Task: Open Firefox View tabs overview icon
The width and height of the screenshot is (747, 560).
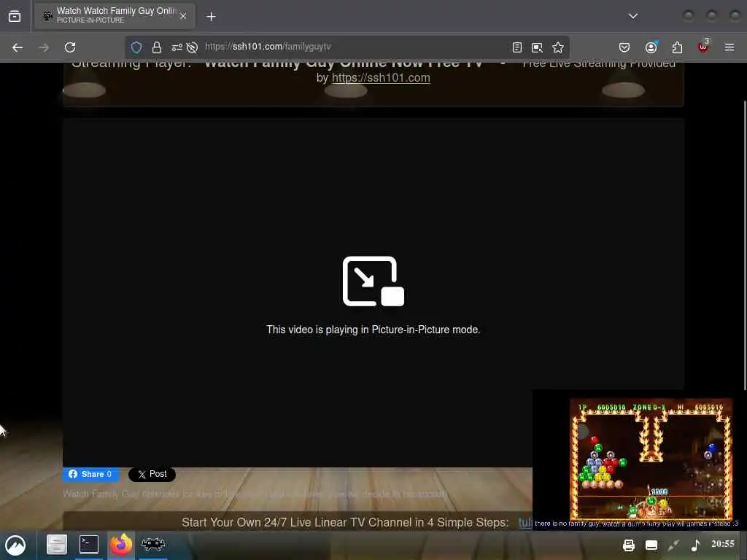Action: click(15, 16)
